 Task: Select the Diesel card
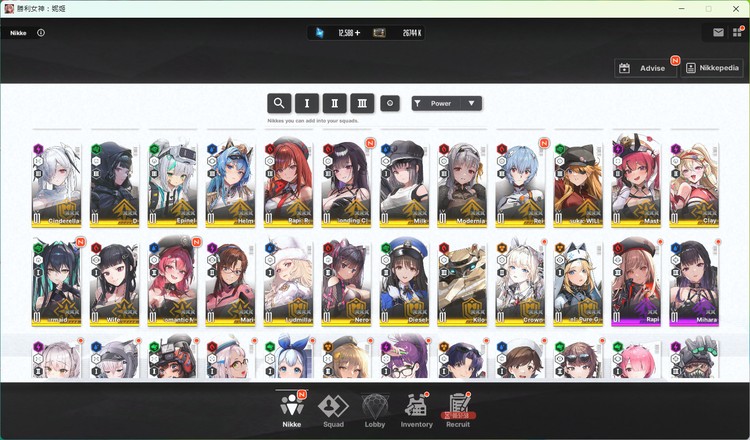404,283
